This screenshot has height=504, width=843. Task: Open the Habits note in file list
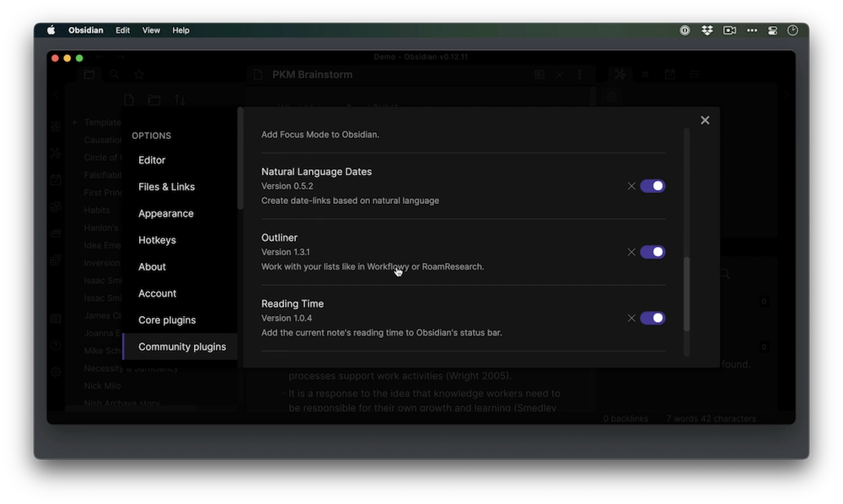[x=97, y=210]
